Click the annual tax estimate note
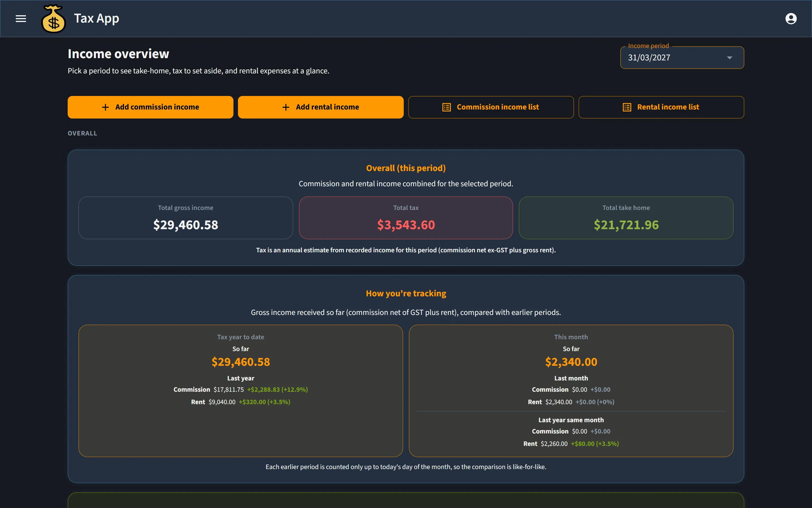This screenshot has width=812, height=508. (406, 250)
